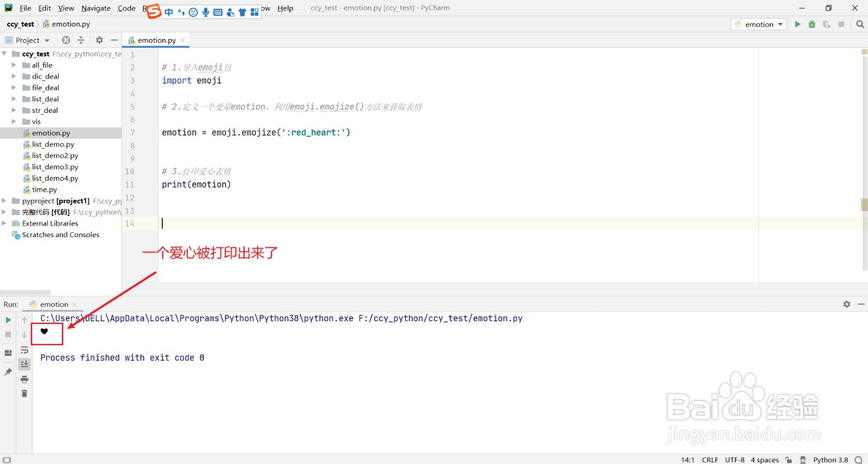Open the Help menu

pos(285,8)
